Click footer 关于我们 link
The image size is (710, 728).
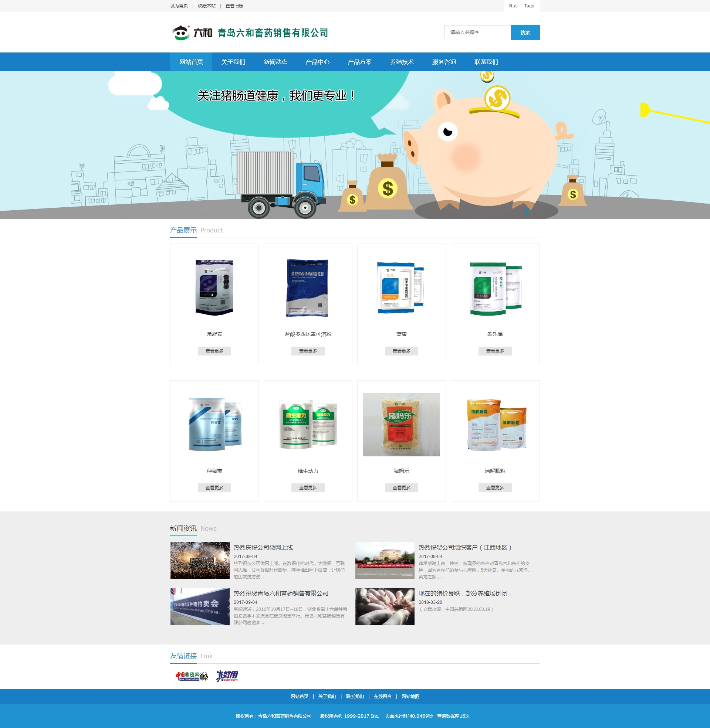coord(327,696)
